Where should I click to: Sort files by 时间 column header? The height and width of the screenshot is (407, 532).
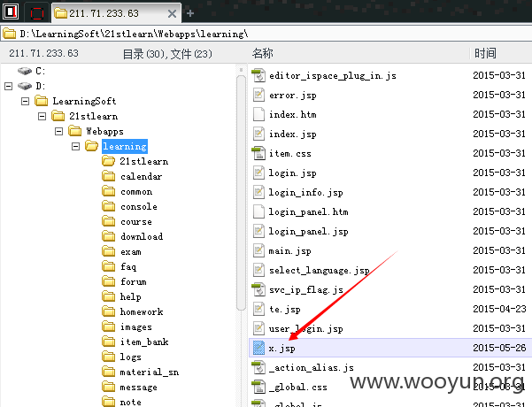coord(485,53)
